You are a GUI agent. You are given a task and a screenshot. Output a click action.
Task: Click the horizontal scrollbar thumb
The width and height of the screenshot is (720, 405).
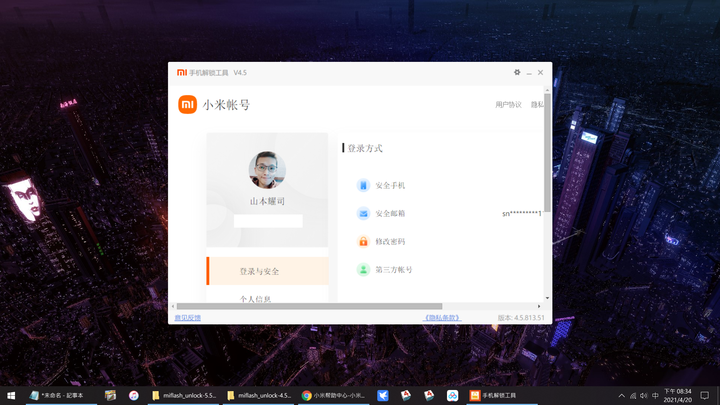(309, 306)
